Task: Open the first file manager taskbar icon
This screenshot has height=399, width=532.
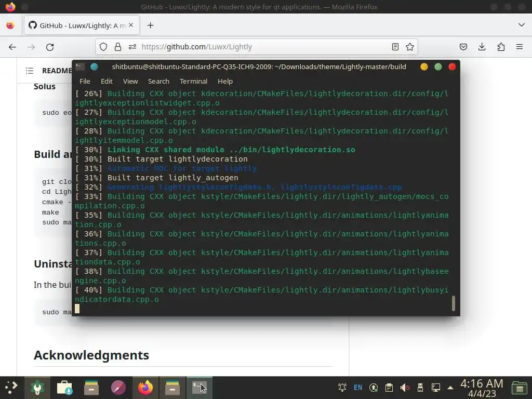Action: coord(91,388)
